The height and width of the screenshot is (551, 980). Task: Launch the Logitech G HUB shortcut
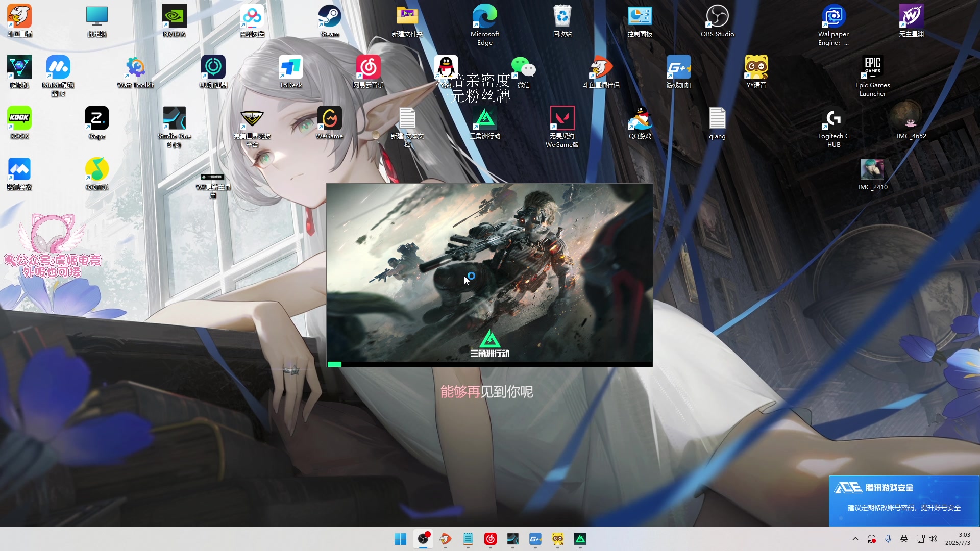pyautogui.click(x=834, y=127)
